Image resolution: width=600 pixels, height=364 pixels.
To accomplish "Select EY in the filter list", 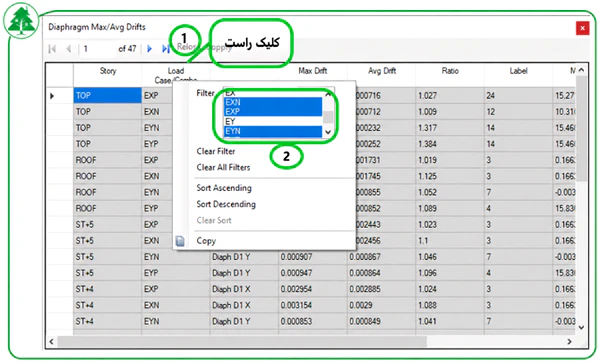I will click(273, 121).
